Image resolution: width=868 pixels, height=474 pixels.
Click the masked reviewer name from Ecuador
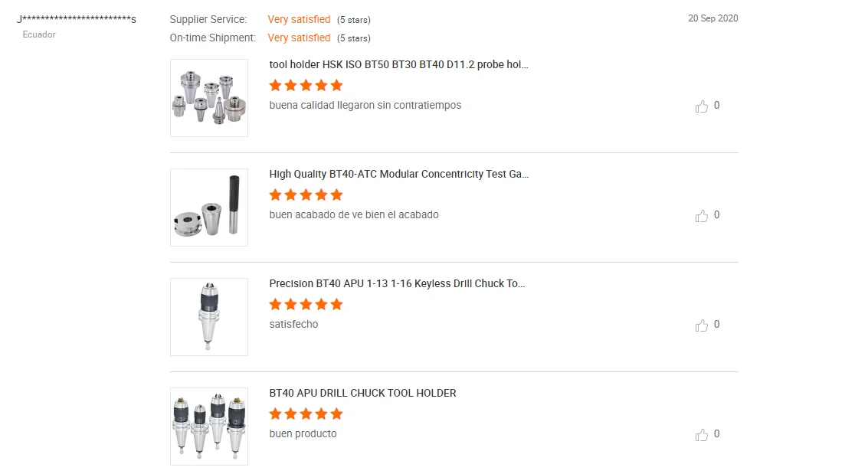point(77,19)
